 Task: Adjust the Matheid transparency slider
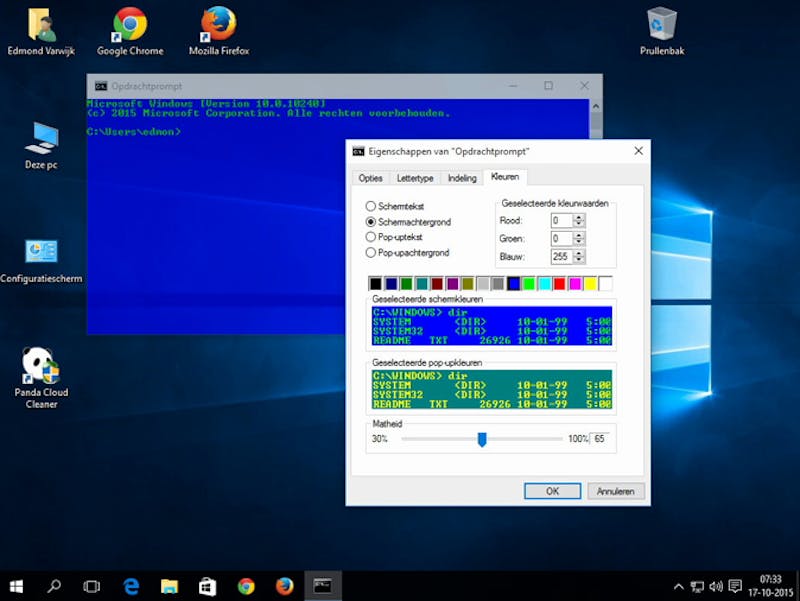point(482,437)
